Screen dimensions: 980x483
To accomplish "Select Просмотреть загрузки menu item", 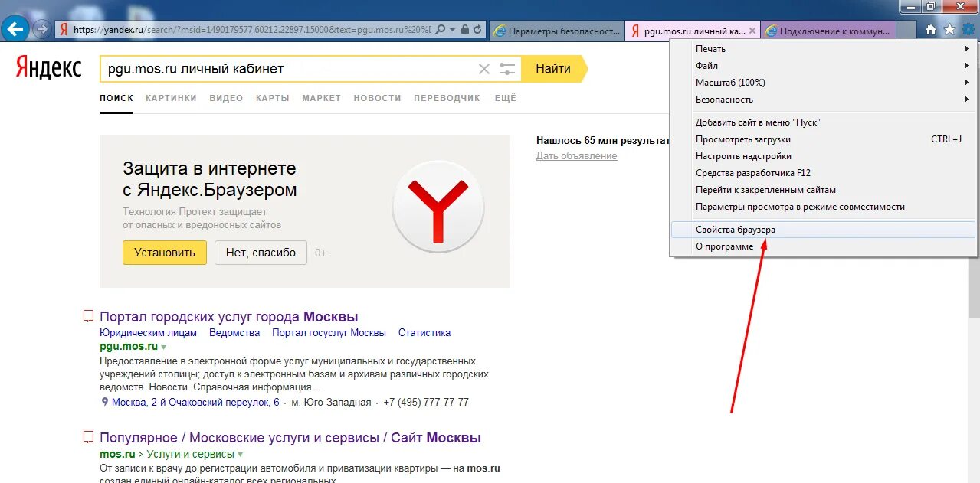I will point(822,139).
